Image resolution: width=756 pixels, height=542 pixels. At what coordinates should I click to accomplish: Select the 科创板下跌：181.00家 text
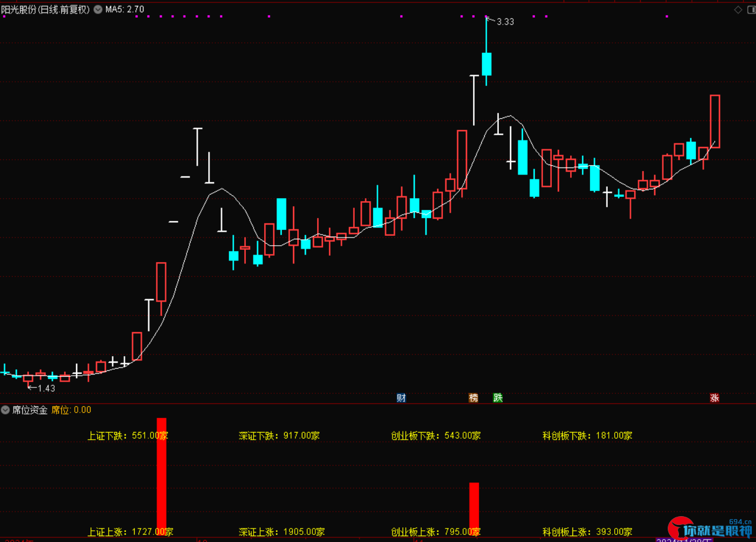tap(588, 436)
